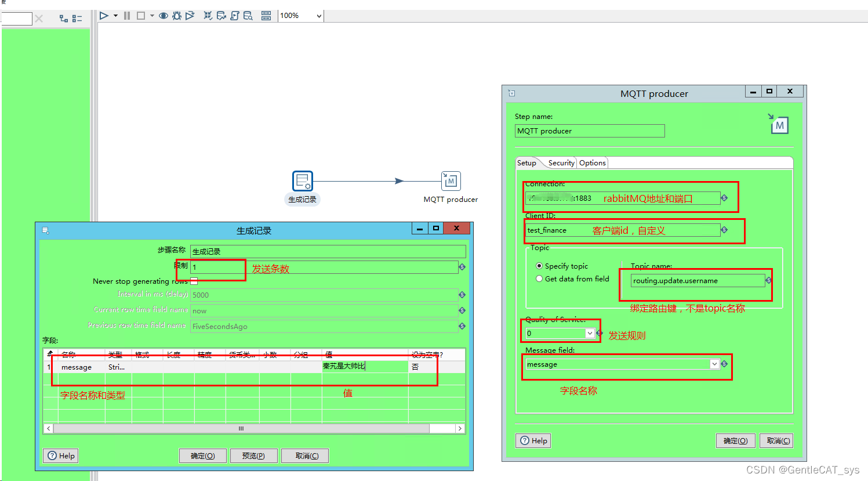Explore the database from the toolbar

[248, 16]
